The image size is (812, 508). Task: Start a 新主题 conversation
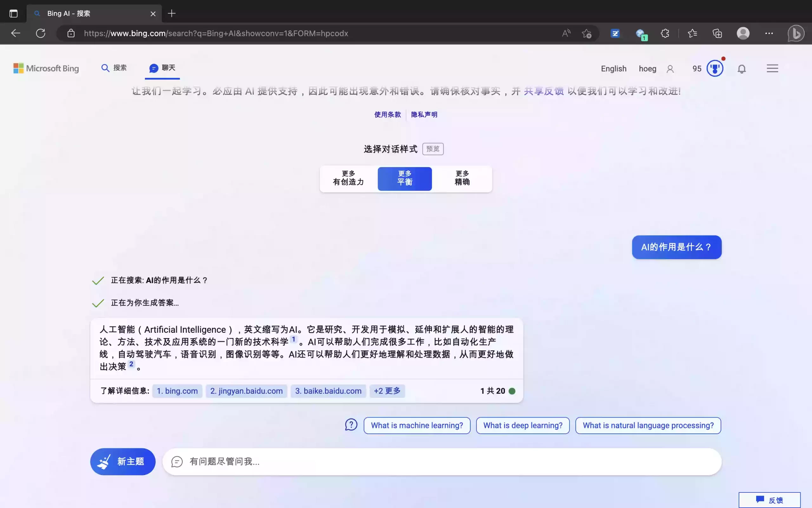click(x=123, y=461)
